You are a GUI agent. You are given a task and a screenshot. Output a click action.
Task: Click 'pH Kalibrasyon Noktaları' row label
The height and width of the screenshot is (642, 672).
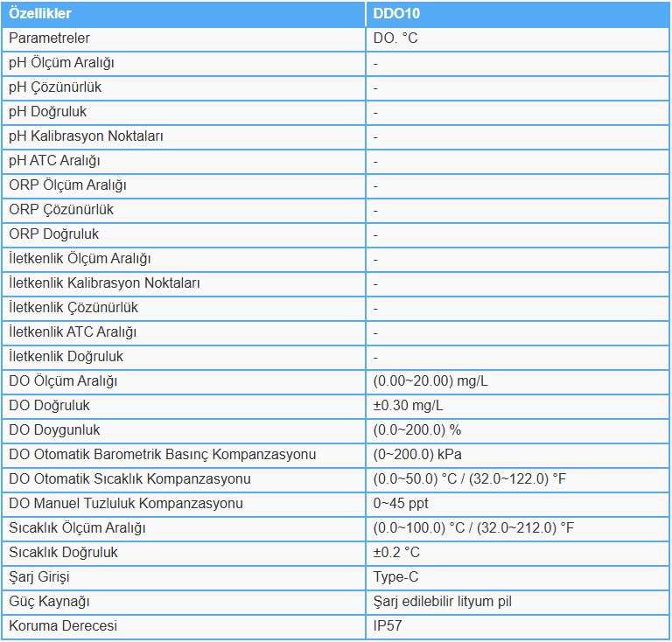pyautogui.click(x=86, y=136)
